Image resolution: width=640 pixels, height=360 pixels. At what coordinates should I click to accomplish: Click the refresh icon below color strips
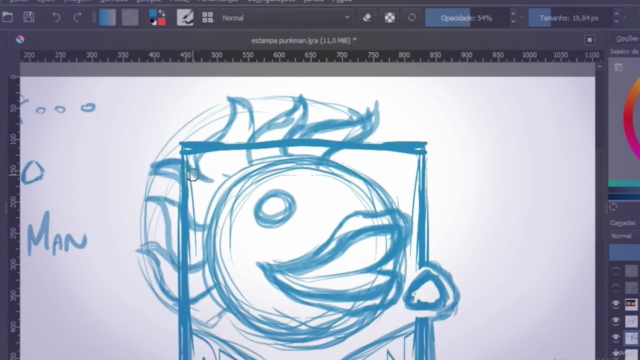pyautogui.click(x=613, y=207)
